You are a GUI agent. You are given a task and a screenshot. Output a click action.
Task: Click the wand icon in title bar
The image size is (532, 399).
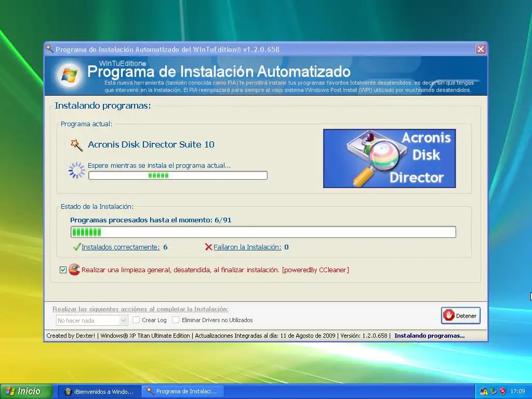49,49
